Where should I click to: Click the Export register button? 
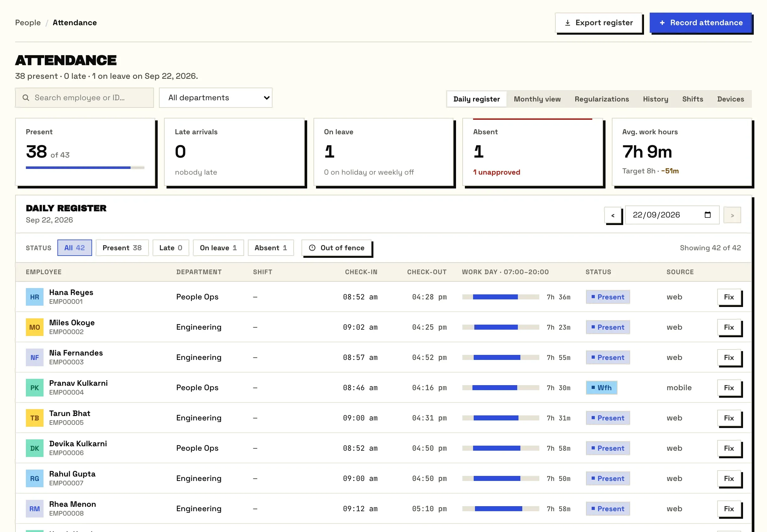coord(599,23)
